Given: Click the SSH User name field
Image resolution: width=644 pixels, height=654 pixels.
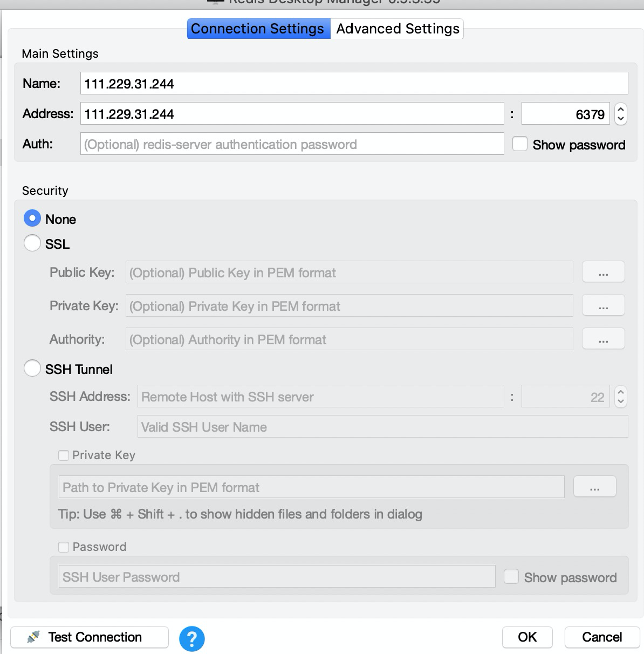Looking at the screenshot, I should [382, 427].
